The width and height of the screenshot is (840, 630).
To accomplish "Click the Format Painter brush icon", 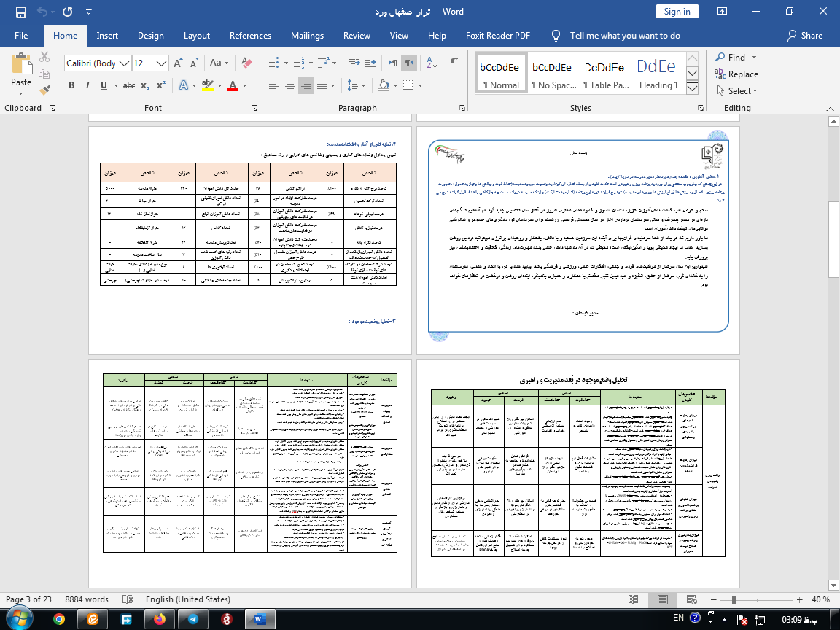I will [x=45, y=90].
